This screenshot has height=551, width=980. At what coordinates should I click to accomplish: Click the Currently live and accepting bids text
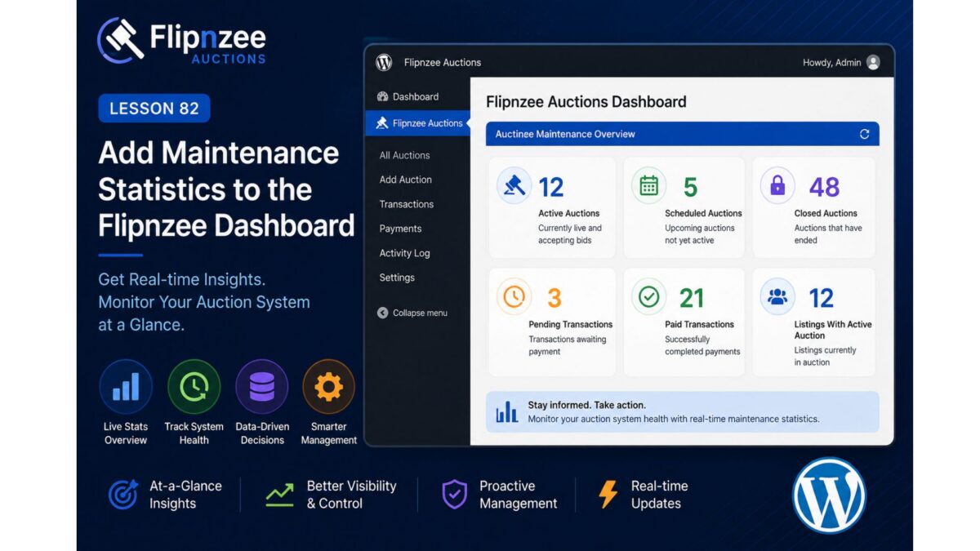[x=570, y=234]
